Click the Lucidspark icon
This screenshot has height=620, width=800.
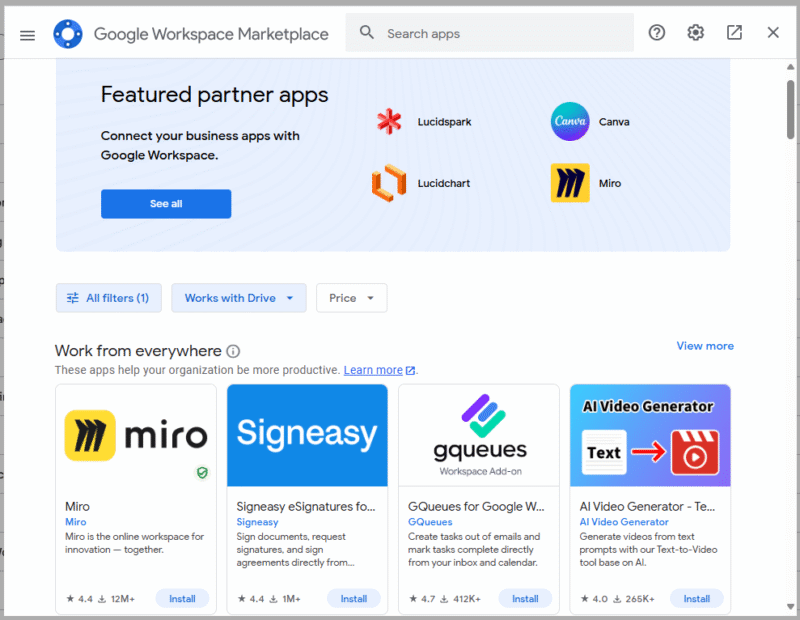tap(388, 121)
